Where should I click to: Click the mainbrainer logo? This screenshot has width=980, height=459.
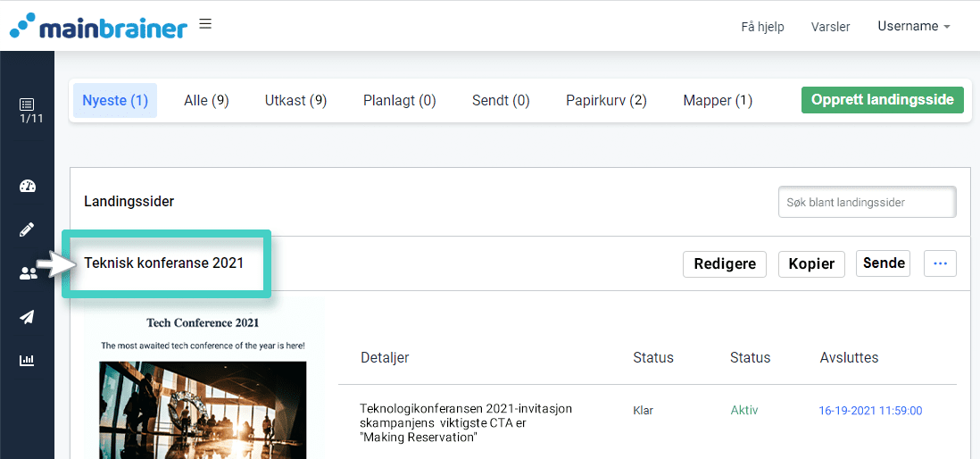[x=98, y=26]
